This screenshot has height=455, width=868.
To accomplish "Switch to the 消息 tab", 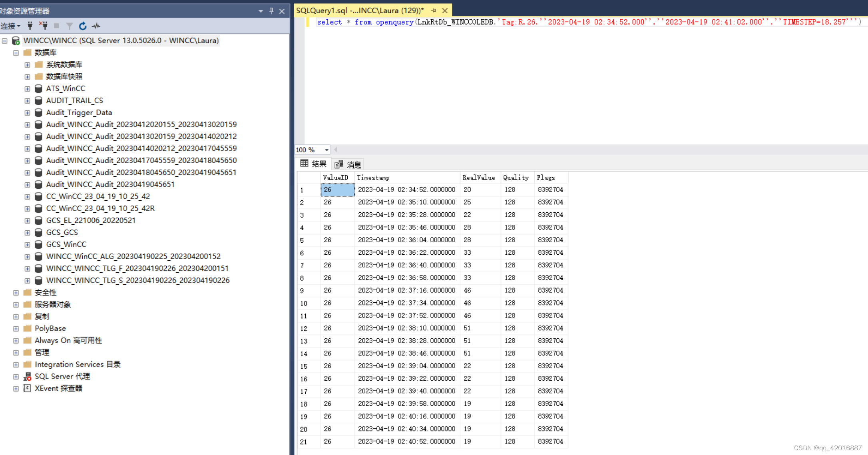I will pyautogui.click(x=348, y=164).
